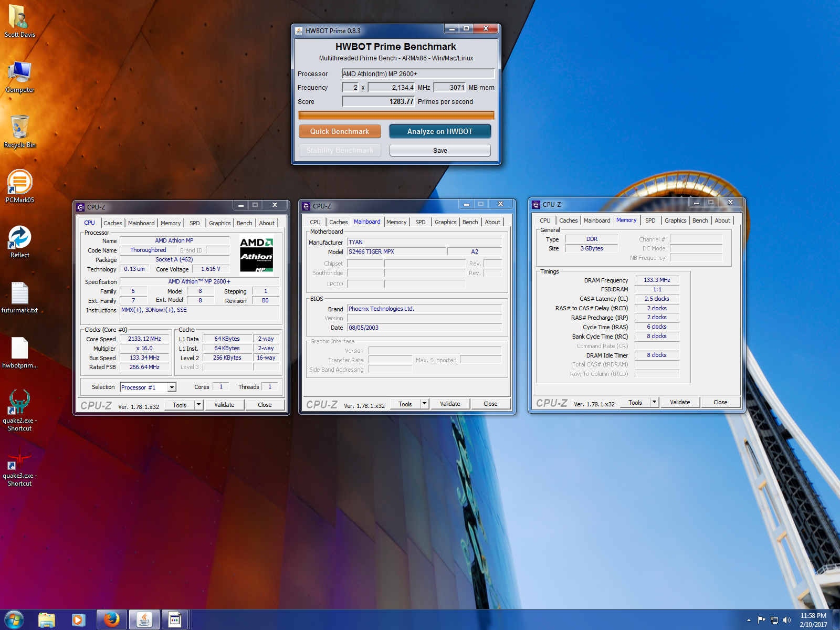Run the Quick Benchmark
This screenshot has width=840, height=630.
point(340,131)
